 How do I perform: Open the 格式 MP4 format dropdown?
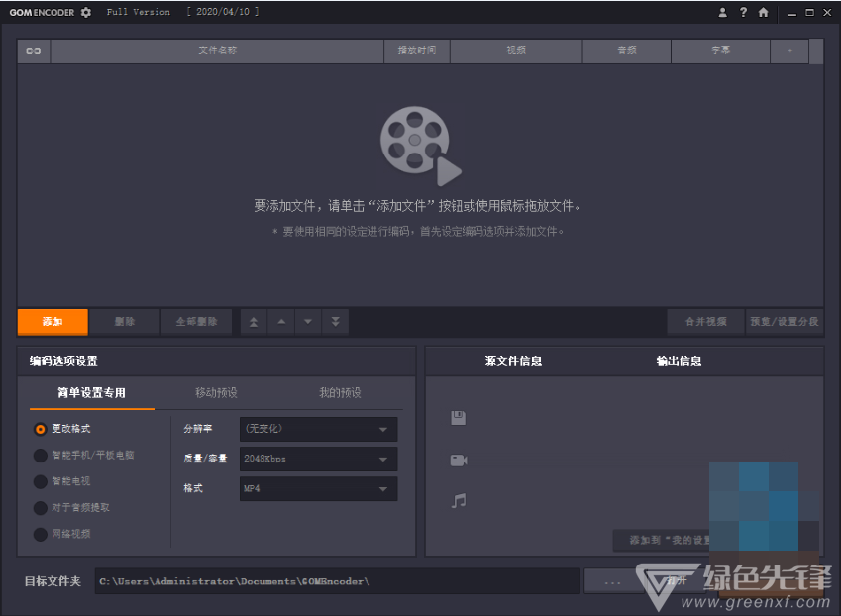(x=318, y=489)
